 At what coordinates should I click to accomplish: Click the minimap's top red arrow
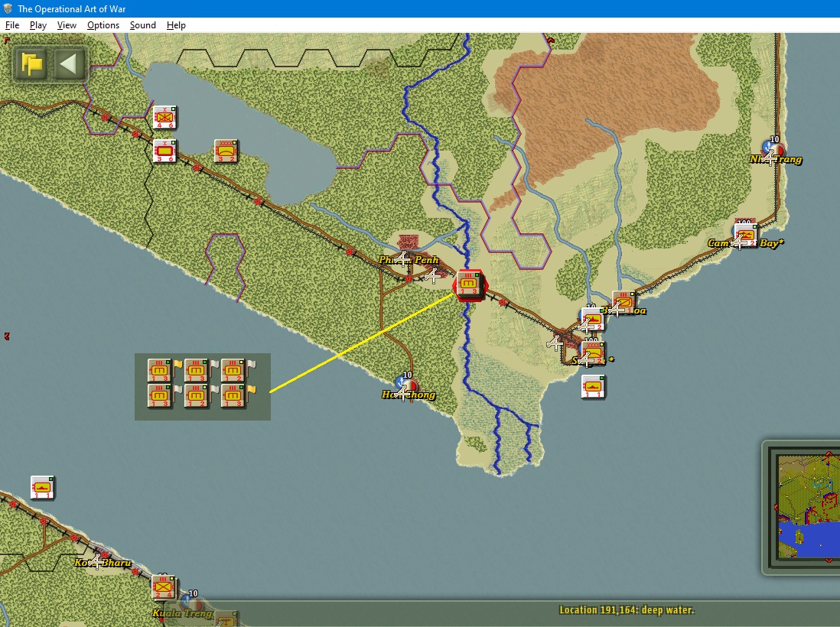pos(829,454)
